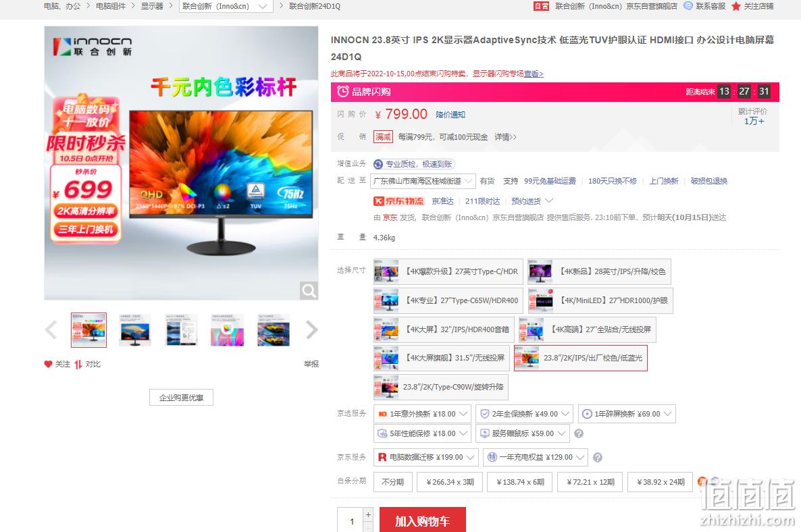Click the heart 关注 favorite icon
The height and width of the screenshot is (532, 801).
48,364
